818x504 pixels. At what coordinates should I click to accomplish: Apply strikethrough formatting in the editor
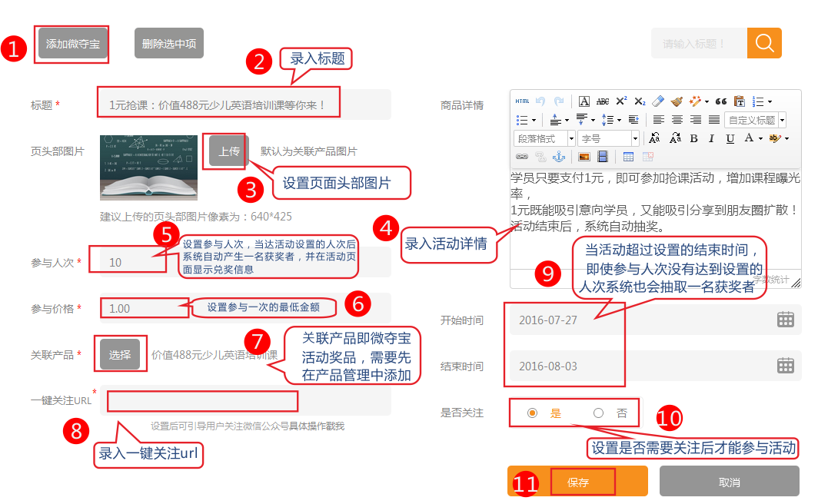pos(603,101)
